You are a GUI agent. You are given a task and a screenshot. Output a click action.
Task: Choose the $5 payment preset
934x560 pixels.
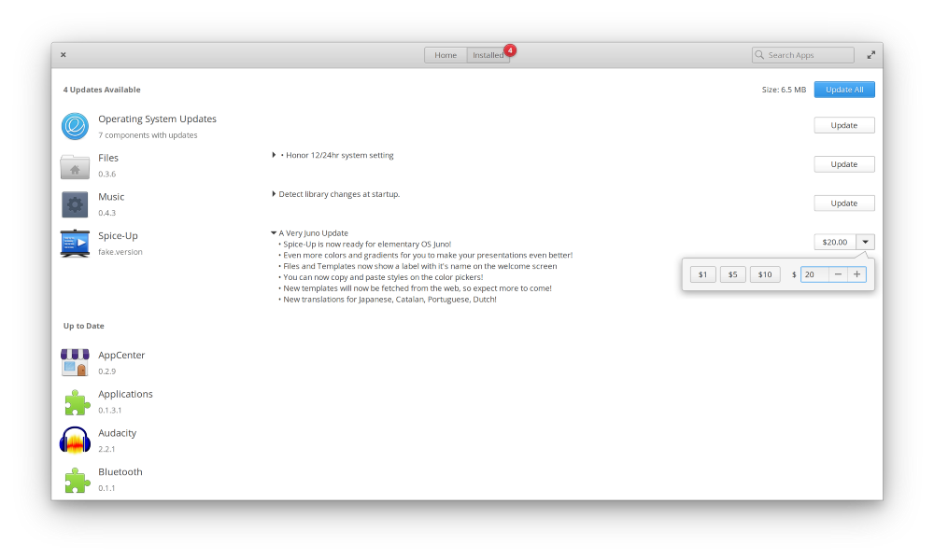coord(732,274)
